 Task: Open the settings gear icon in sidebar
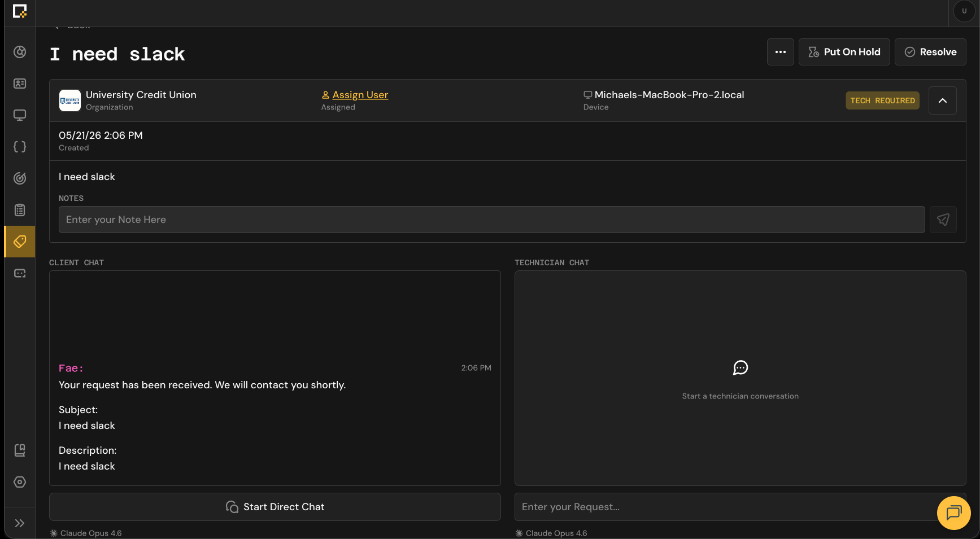click(x=20, y=482)
